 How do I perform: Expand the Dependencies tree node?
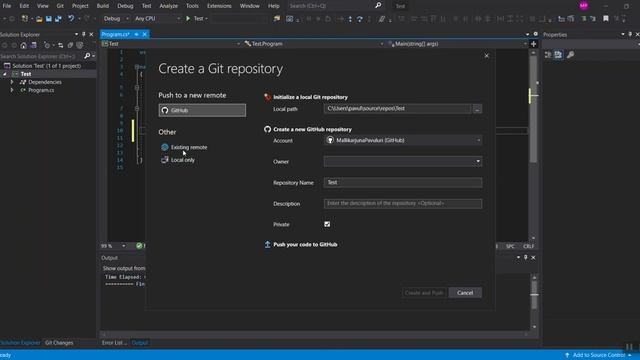pyautogui.click(x=12, y=82)
